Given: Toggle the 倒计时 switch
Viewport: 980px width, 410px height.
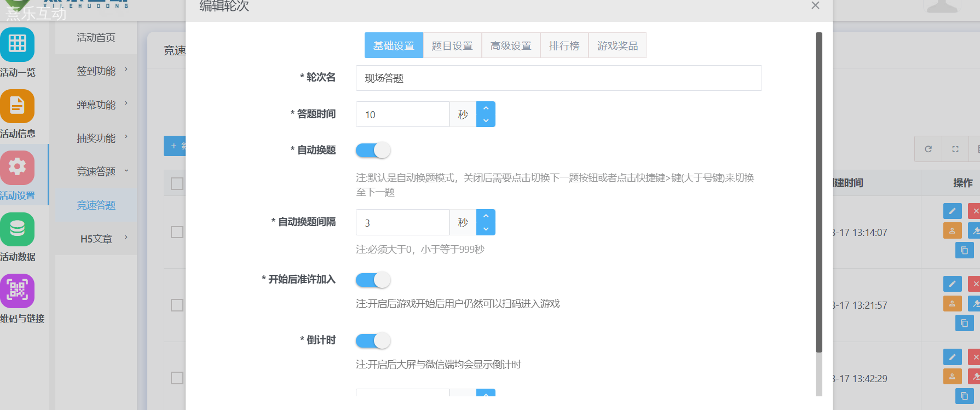Looking at the screenshot, I should click(x=373, y=340).
